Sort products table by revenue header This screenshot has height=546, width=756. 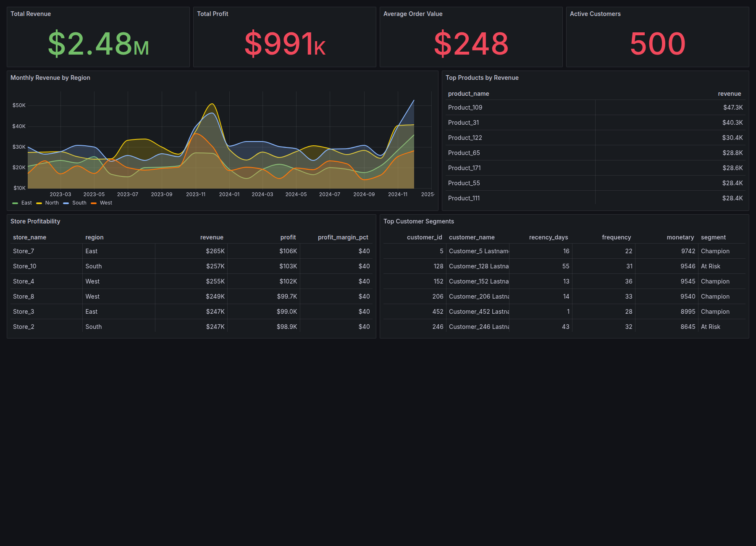click(730, 94)
